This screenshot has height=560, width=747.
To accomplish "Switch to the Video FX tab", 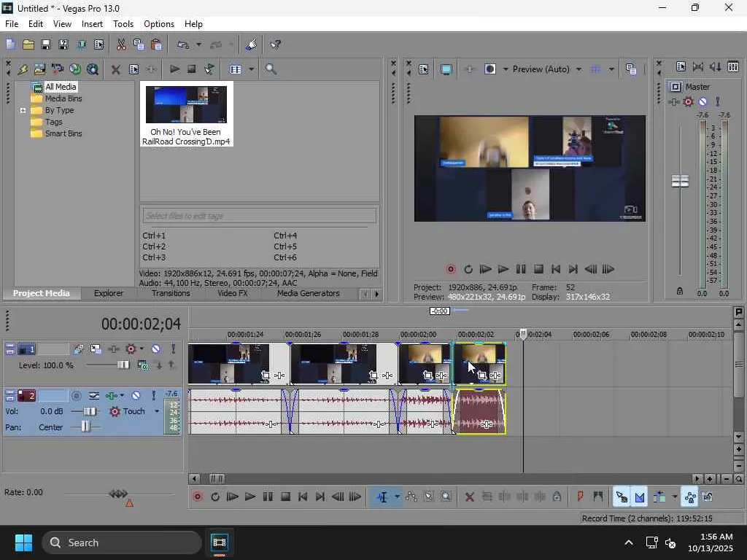I will (233, 293).
